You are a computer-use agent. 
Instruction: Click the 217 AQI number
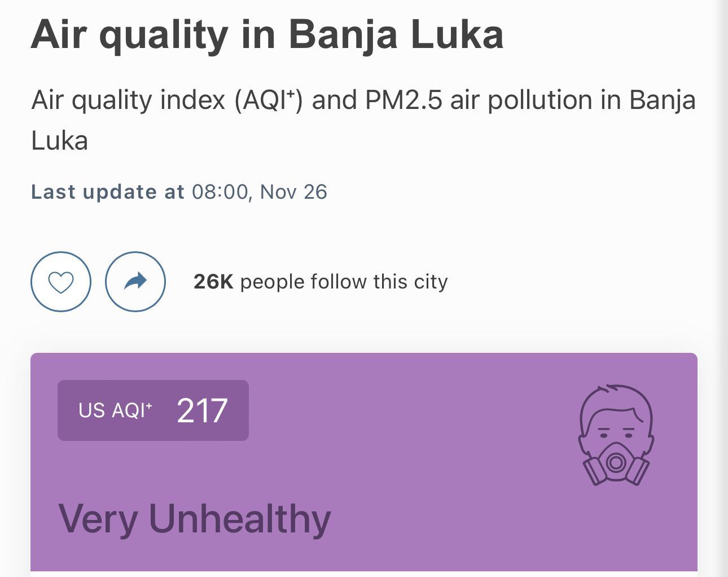point(202,410)
